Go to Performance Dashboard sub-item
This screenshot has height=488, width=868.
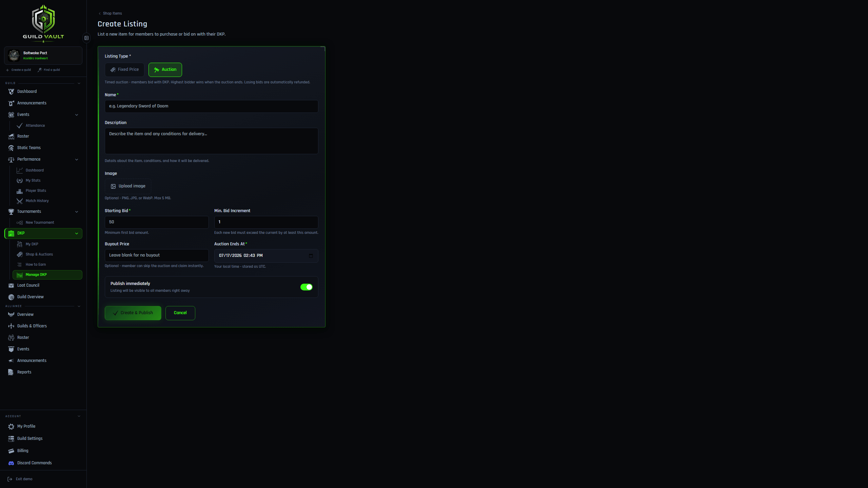click(x=47, y=170)
